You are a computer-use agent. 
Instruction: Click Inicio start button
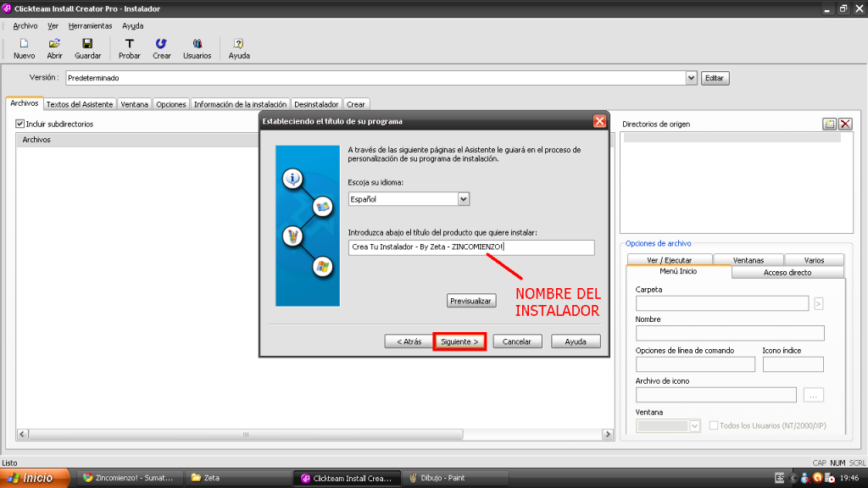35,478
